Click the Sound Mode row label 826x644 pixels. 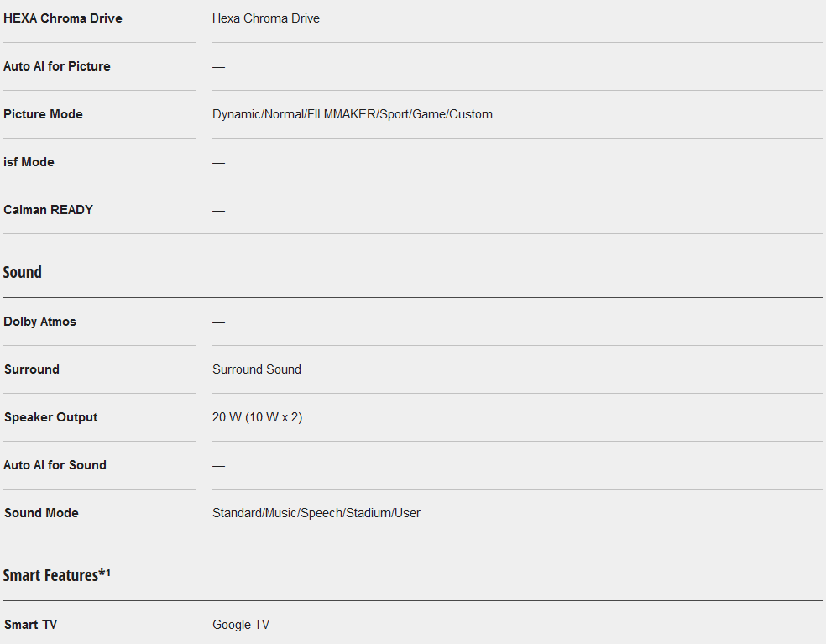point(42,513)
